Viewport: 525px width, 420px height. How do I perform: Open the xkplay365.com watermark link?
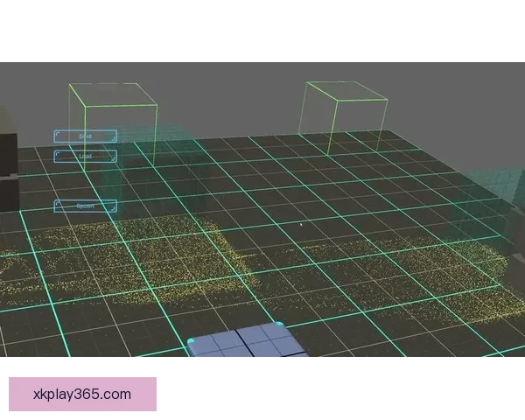[x=82, y=394]
